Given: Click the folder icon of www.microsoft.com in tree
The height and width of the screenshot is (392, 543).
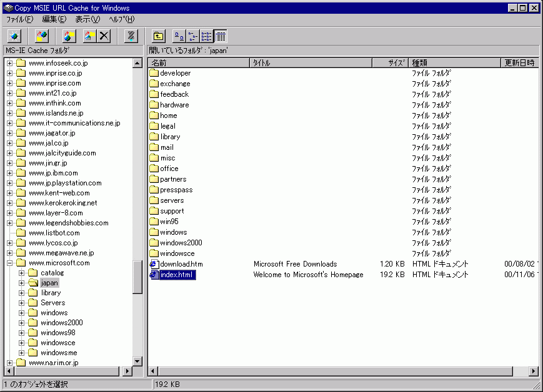Looking at the screenshot, I should pyautogui.click(x=21, y=263).
